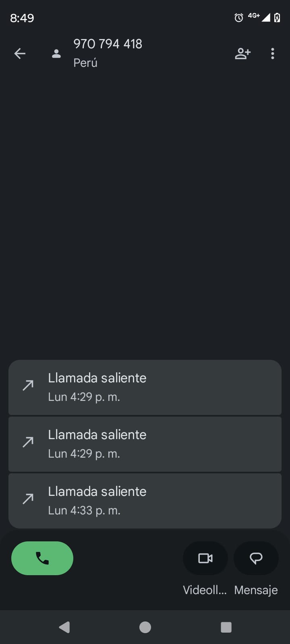Image resolution: width=290 pixels, height=644 pixels.
Task: Tap the alarm icon in the status bar
Action: click(239, 18)
